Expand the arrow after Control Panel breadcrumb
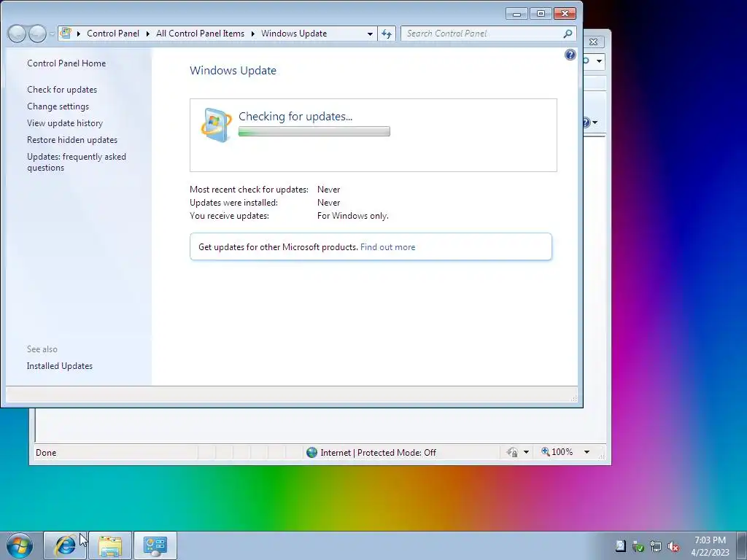 point(147,34)
